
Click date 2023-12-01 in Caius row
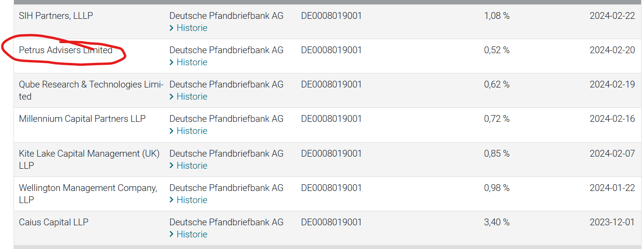(612, 222)
